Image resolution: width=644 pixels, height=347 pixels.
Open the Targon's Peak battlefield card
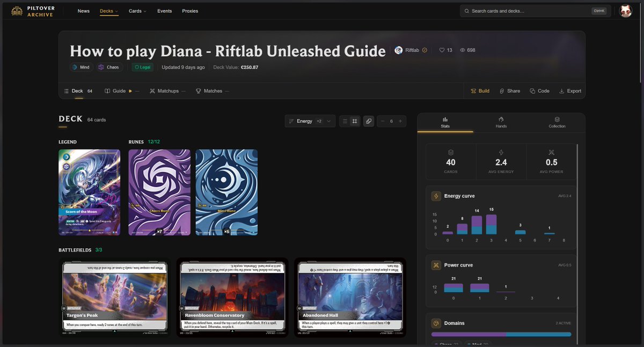pos(114,297)
